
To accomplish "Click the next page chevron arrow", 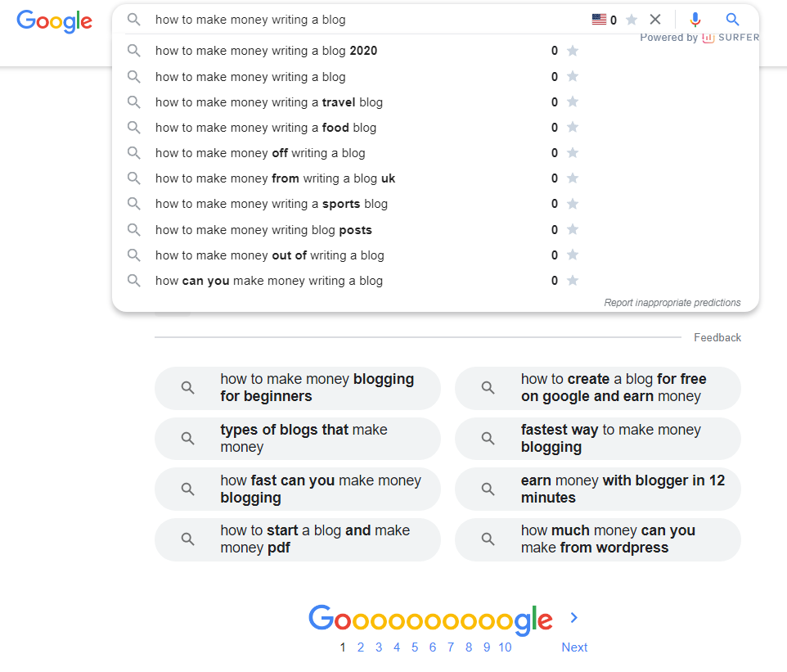I will point(573,618).
